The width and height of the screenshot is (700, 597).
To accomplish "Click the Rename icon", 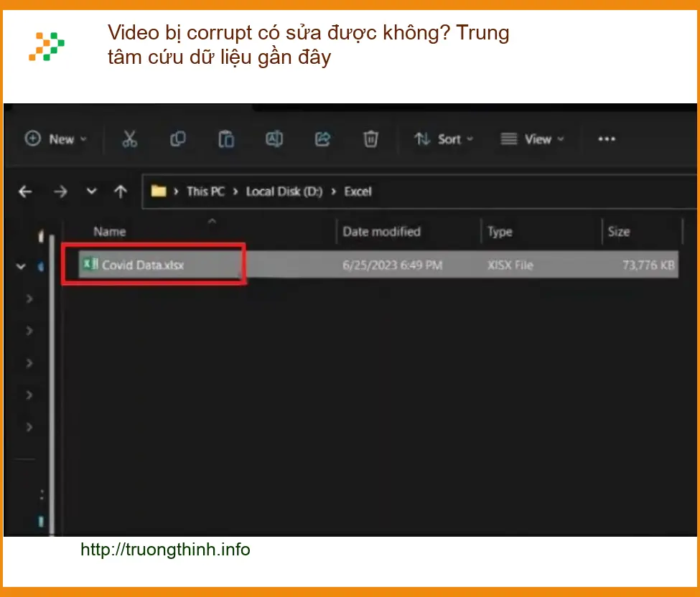I will pyautogui.click(x=274, y=139).
